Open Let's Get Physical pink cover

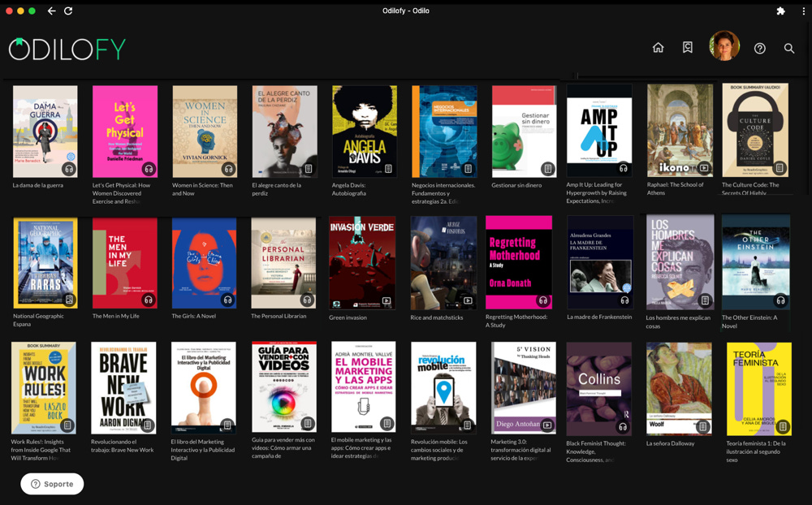(x=125, y=132)
